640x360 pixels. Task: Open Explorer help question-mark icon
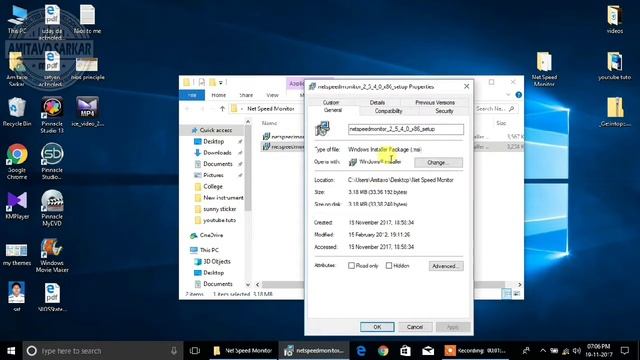[518, 95]
